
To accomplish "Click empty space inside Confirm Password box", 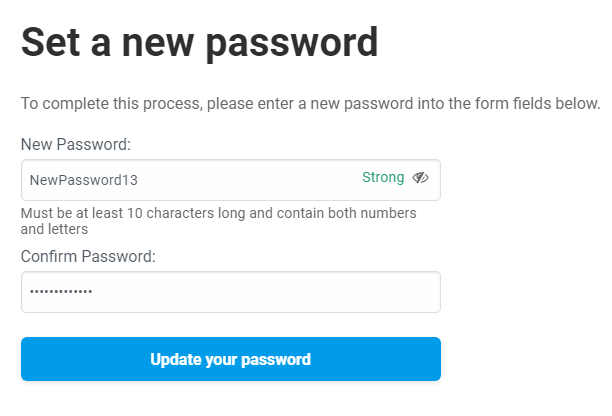I will click(x=265, y=292).
